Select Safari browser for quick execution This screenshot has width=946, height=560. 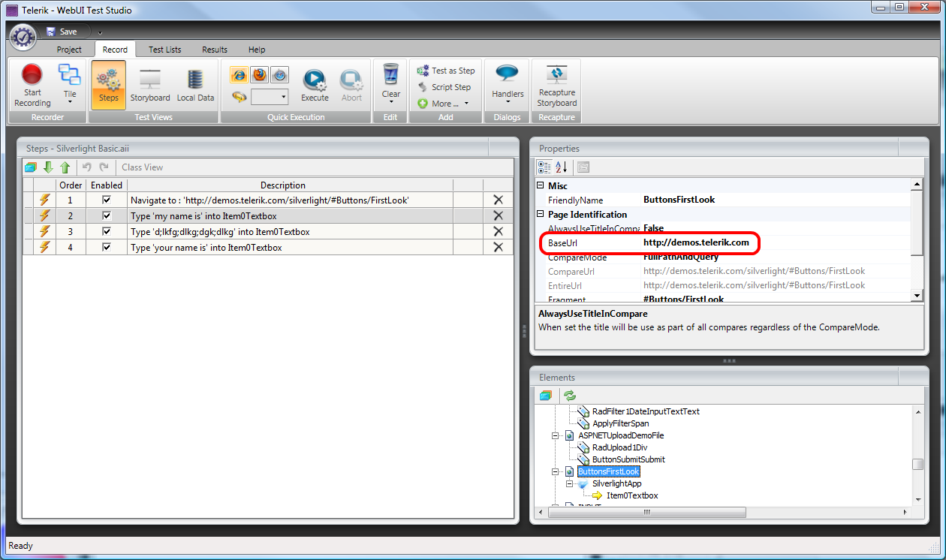pos(279,74)
